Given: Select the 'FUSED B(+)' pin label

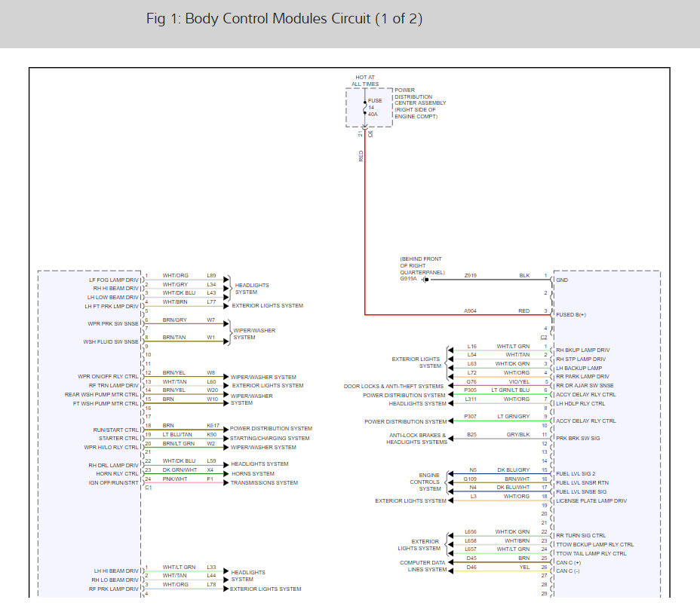Looking at the screenshot, I should pos(570,315).
